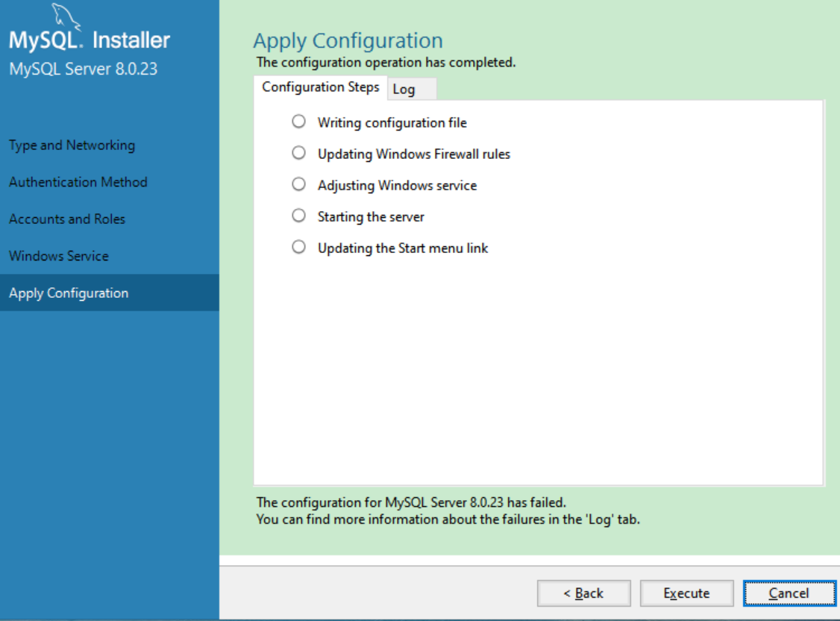Viewport: 840px width, 621px height.
Task: Select the Writing configuration file status circle
Action: [299, 122]
